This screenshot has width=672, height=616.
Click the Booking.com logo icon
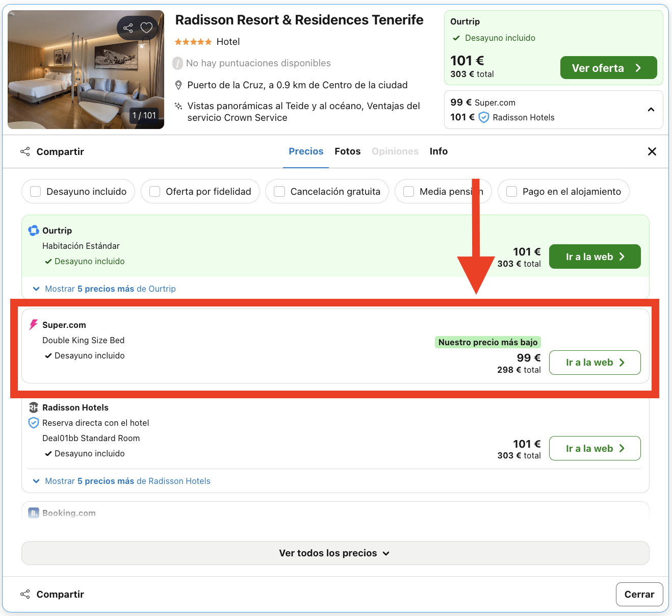(x=34, y=513)
